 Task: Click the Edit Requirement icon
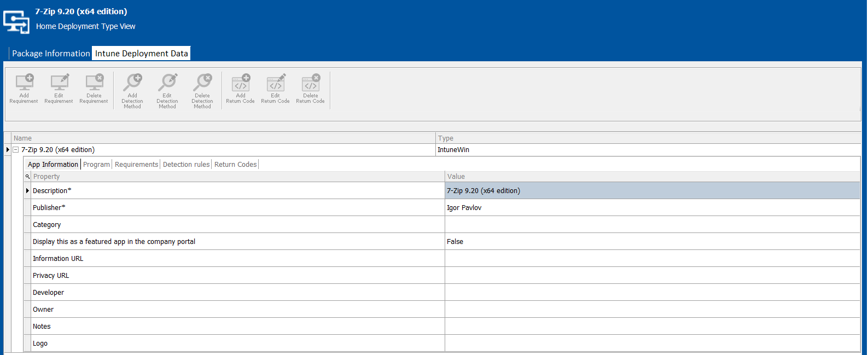click(x=59, y=83)
